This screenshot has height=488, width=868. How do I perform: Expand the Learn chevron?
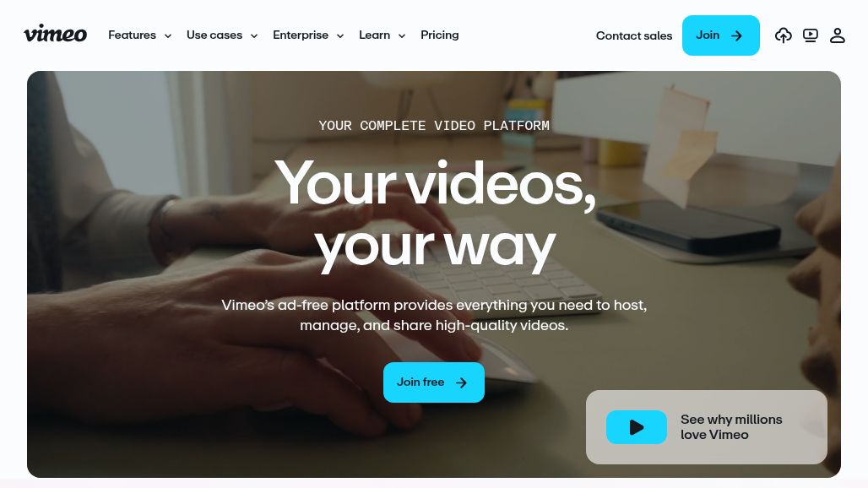click(x=402, y=36)
